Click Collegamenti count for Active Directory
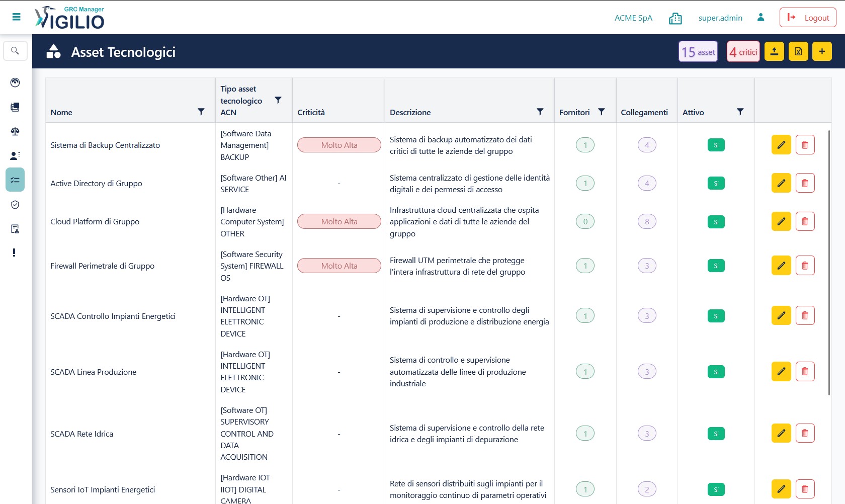 point(647,183)
